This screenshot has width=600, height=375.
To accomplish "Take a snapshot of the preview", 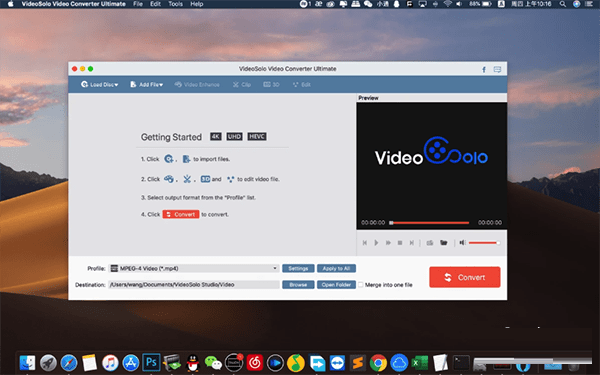I will pos(430,243).
